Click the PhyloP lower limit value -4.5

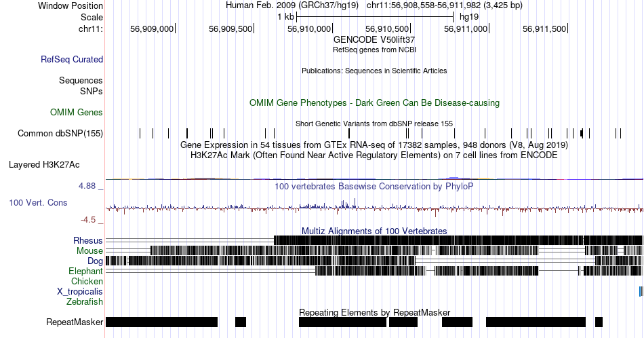pyautogui.click(x=88, y=220)
